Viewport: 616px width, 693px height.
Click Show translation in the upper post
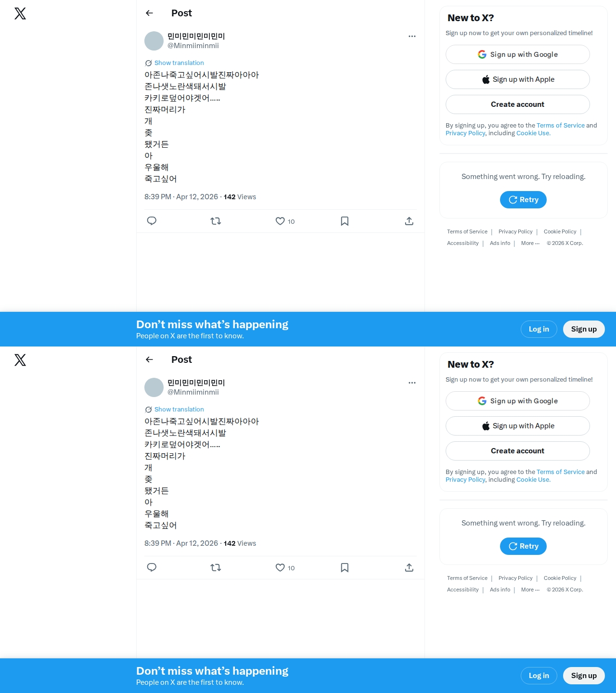pos(179,63)
